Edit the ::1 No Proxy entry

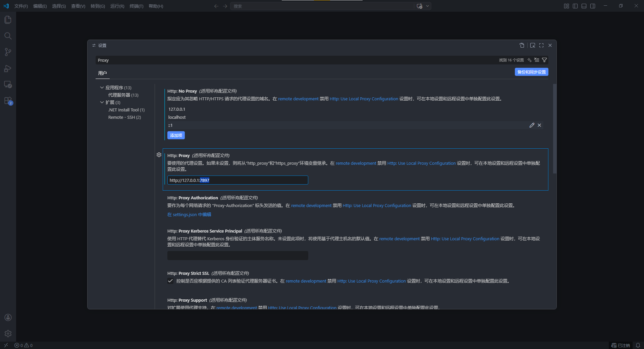point(532,125)
